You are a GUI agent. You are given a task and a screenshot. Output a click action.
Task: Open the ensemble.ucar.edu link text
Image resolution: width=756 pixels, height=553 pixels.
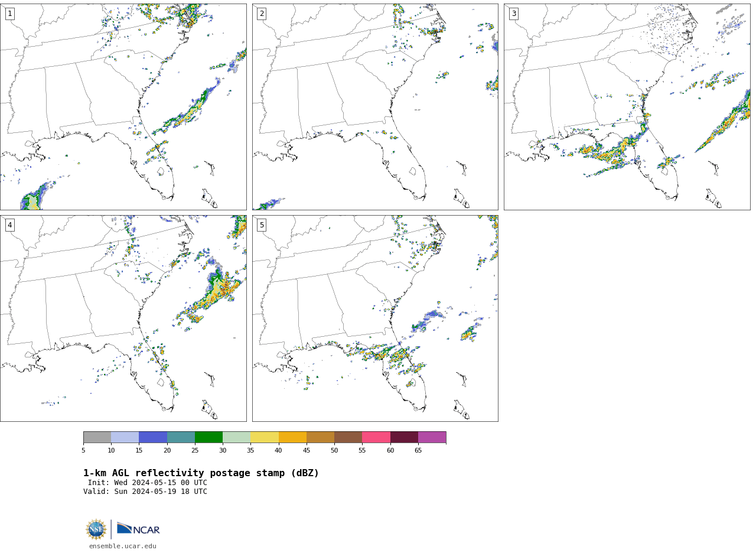123,547
